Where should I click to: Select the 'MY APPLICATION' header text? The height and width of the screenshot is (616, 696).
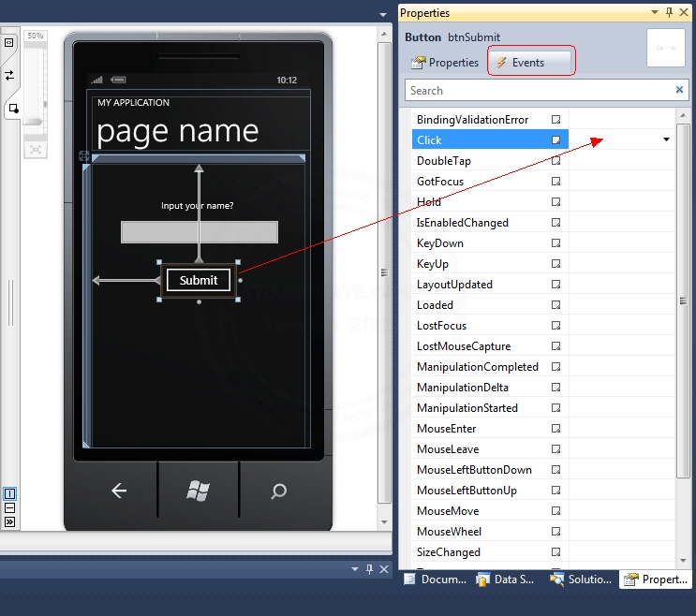[133, 102]
